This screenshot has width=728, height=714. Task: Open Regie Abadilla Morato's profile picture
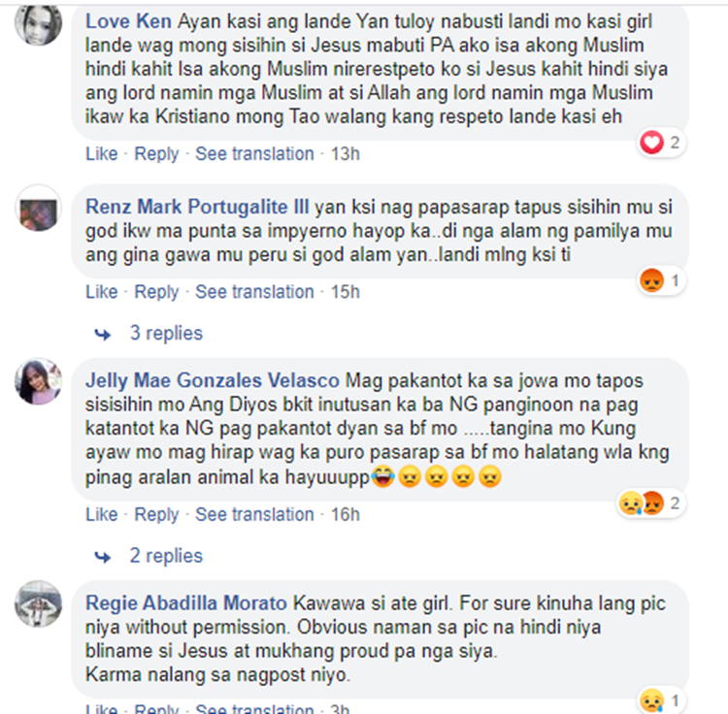[x=38, y=603]
